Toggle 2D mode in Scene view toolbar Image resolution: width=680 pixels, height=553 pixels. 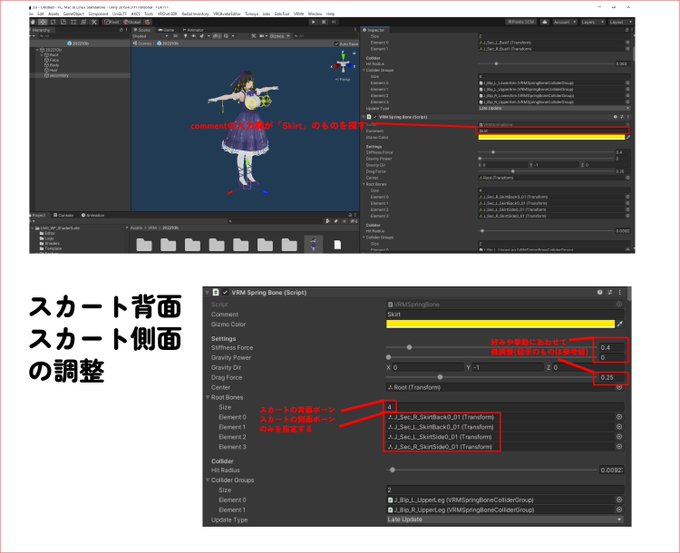[x=175, y=36]
